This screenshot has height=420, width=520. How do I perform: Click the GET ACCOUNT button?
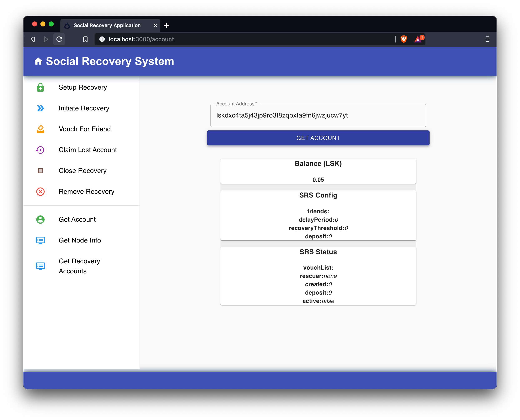coord(318,138)
